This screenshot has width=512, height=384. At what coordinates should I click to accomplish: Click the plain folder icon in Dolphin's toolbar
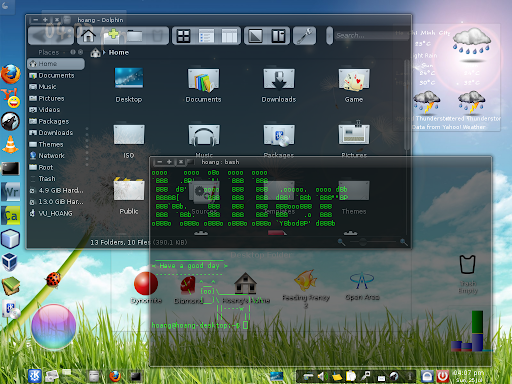point(134,36)
